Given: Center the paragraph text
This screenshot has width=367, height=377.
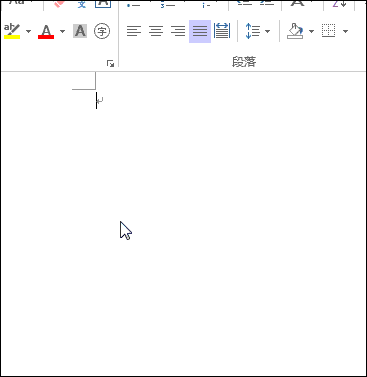Looking at the screenshot, I should (156, 31).
